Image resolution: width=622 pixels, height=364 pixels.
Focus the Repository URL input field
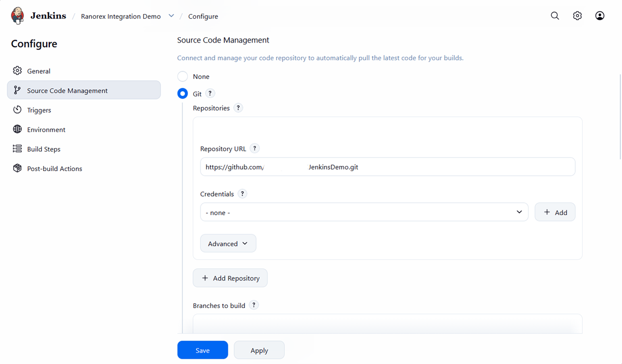click(387, 167)
